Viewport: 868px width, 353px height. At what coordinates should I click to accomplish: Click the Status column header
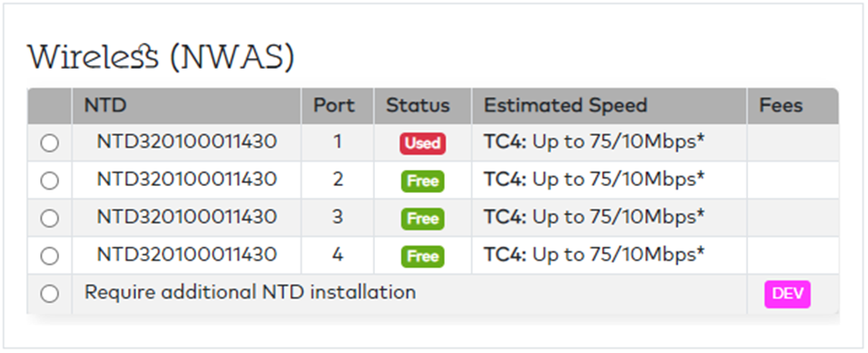click(418, 105)
